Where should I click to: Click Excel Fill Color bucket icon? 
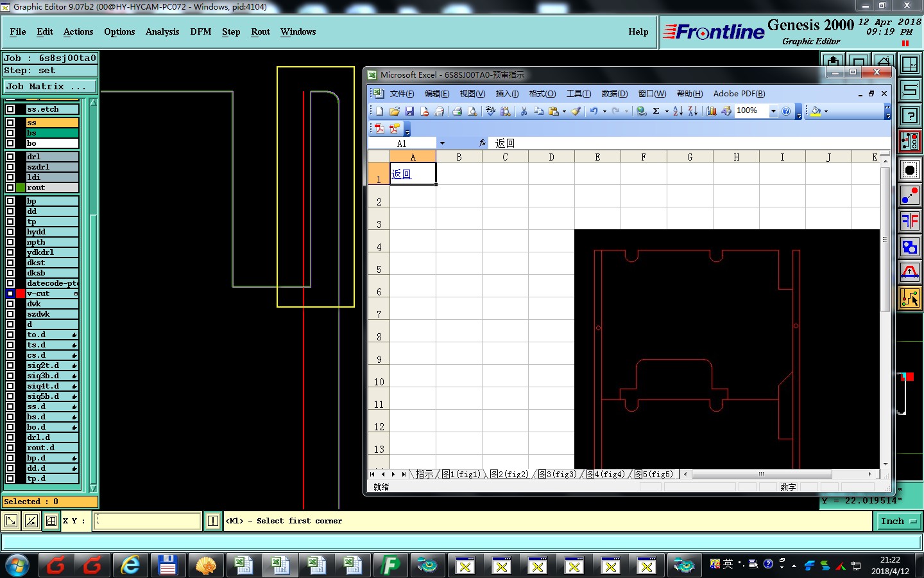pos(816,111)
